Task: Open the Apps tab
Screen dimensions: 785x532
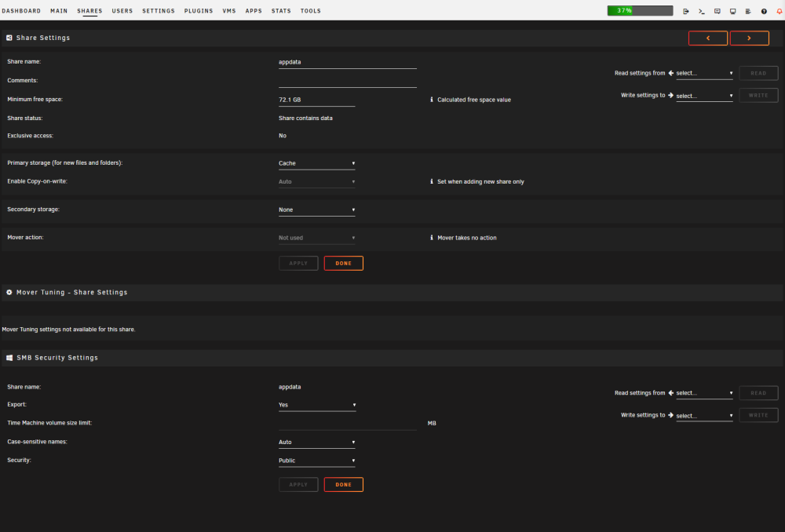Action: [254, 11]
